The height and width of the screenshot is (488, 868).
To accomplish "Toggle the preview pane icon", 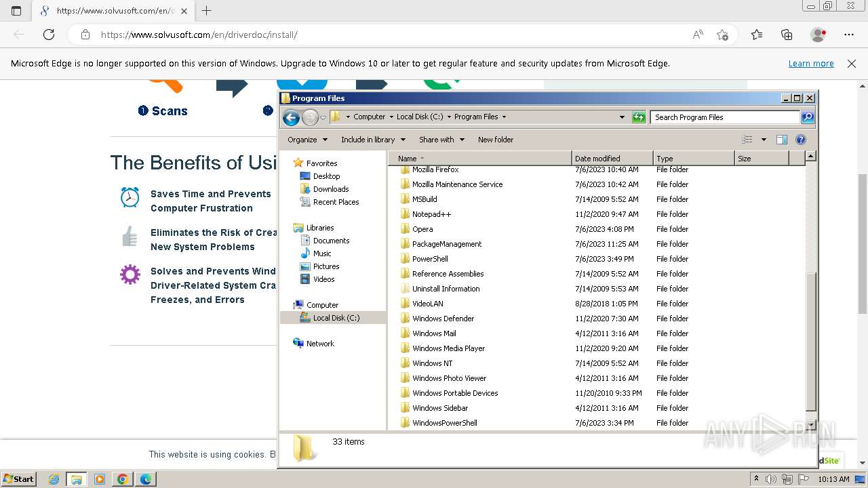I will click(782, 140).
